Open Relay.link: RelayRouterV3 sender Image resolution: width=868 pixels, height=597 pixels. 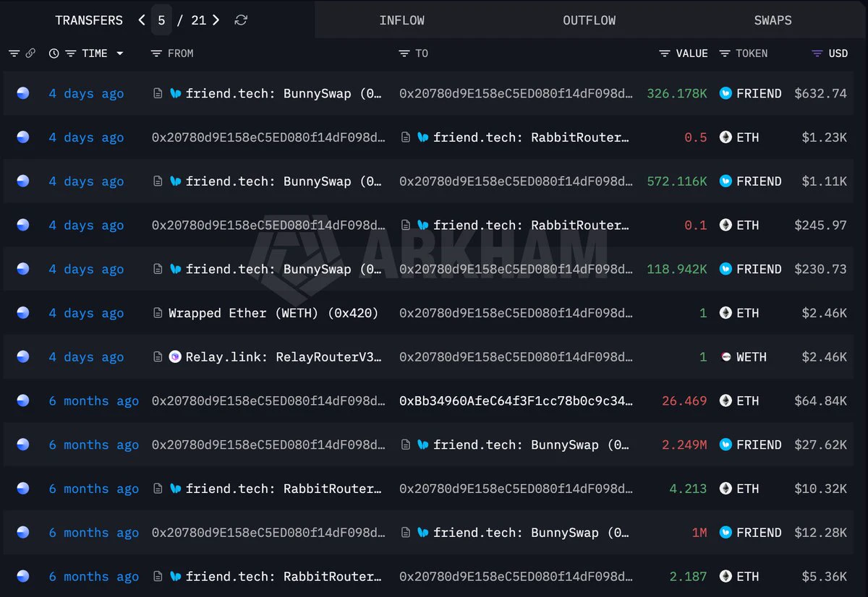coord(284,357)
